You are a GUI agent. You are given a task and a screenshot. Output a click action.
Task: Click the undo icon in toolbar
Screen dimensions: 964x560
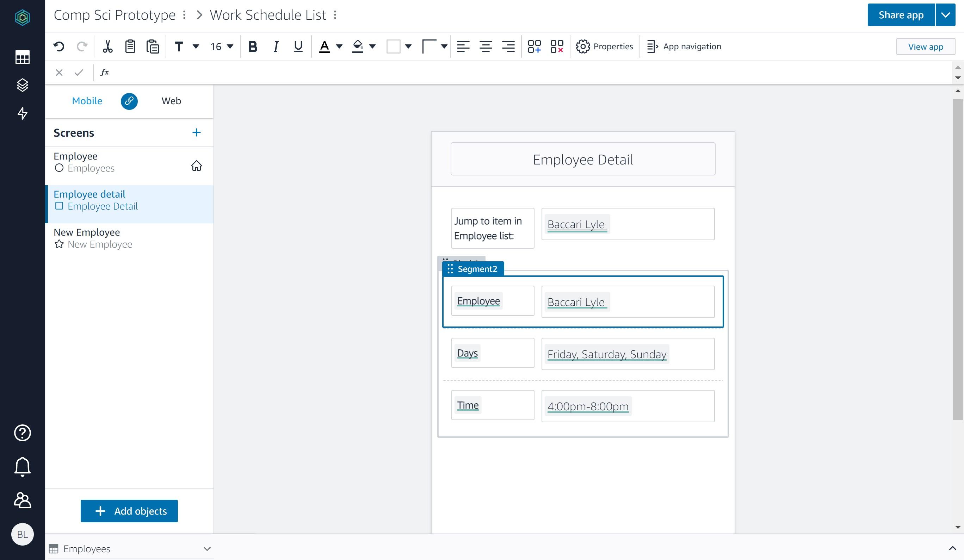pyautogui.click(x=59, y=46)
